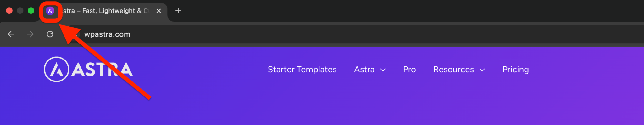Image resolution: width=644 pixels, height=125 pixels.
Task: Click the Astra favicon in the tab
Action: (x=50, y=11)
